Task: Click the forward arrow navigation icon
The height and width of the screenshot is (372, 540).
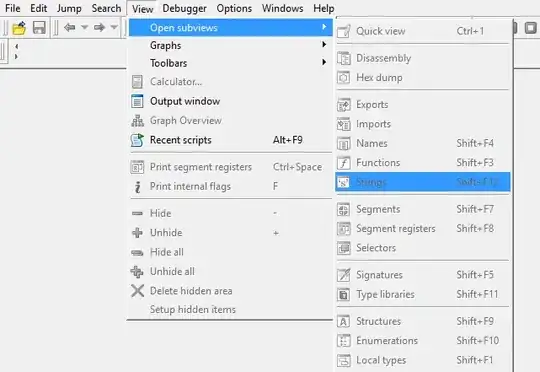Action: pyautogui.click(x=100, y=27)
